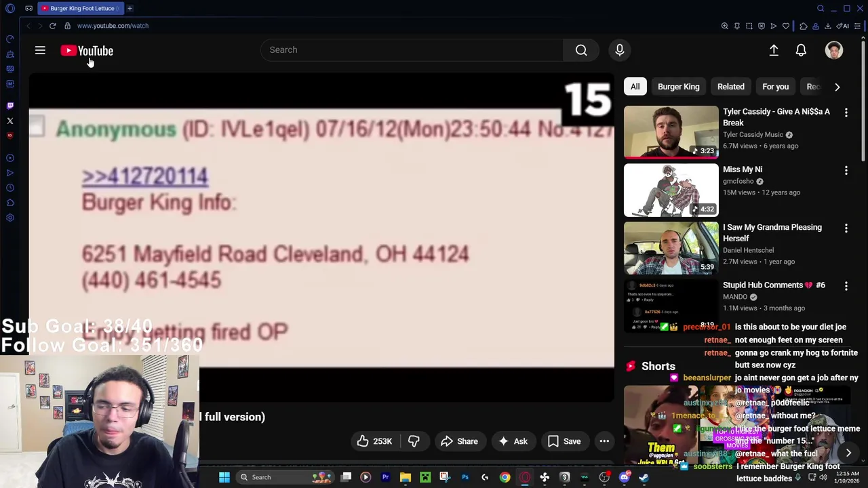Open more actions under the video
The height and width of the screenshot is (488, 868).
coord(604,441)
